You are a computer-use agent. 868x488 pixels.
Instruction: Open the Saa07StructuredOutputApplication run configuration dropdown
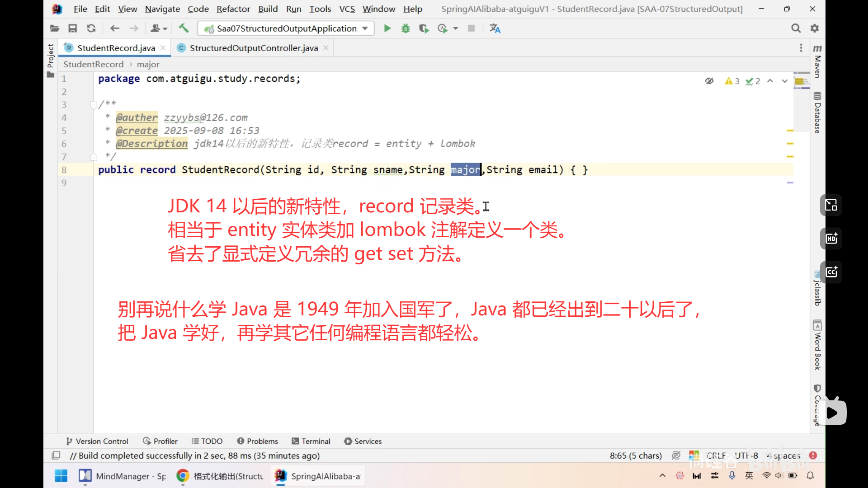click(286, 28)
